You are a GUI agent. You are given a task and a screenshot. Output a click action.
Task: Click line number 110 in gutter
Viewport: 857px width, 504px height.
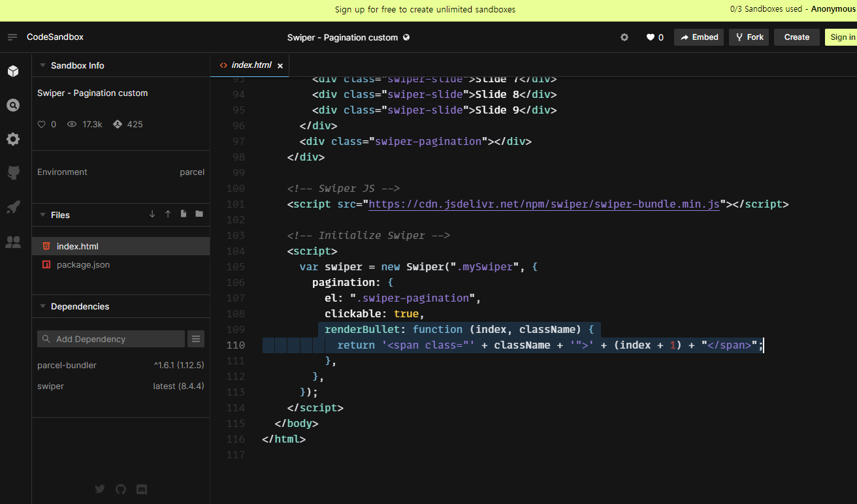click(236, 345)
